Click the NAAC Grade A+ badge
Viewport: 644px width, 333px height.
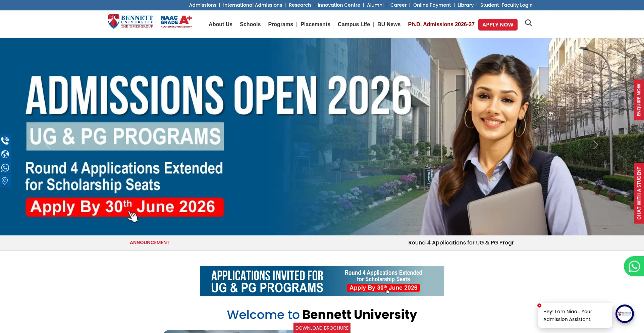[x=176, y=21]
